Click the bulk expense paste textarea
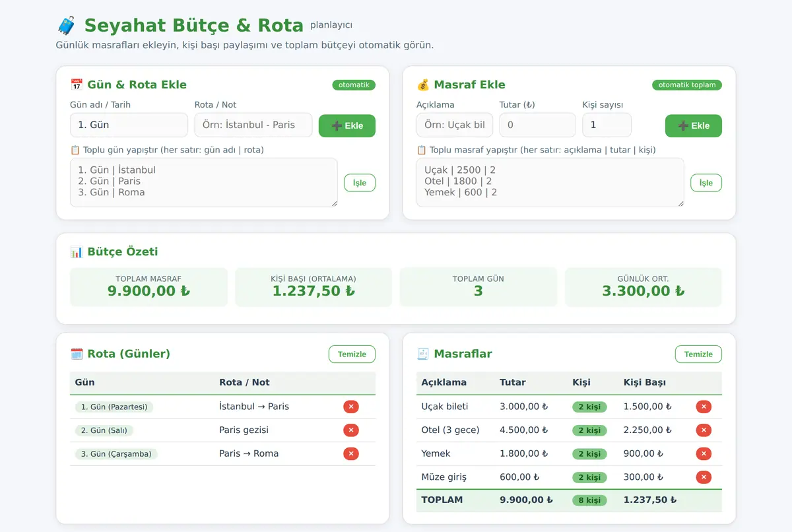This screenshot has height=532, width=792. point(550,182)
